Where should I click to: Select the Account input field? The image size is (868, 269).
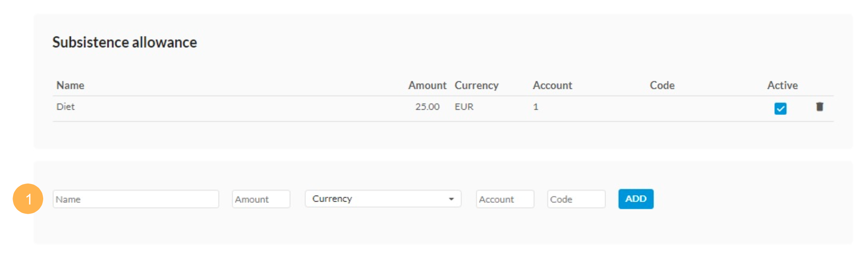(505, 199)
